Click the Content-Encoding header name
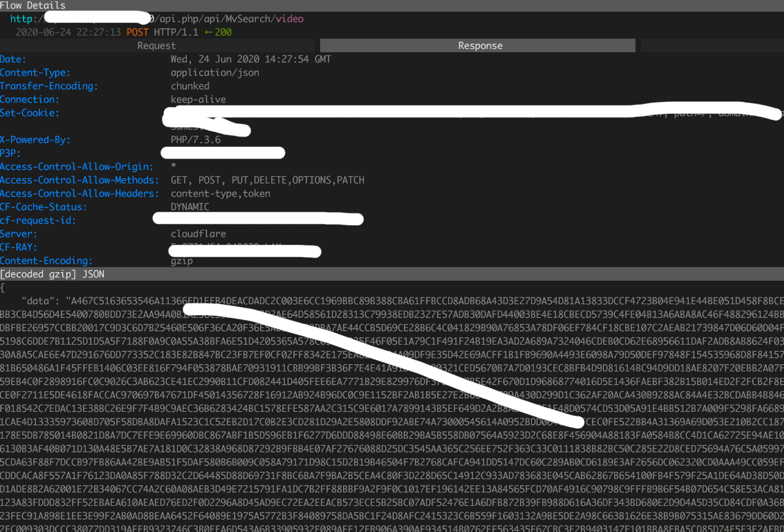 point(46,260)
